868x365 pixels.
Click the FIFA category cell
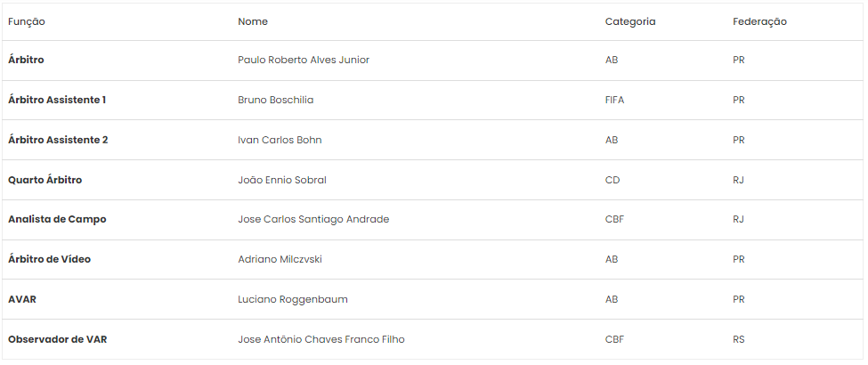614,100
